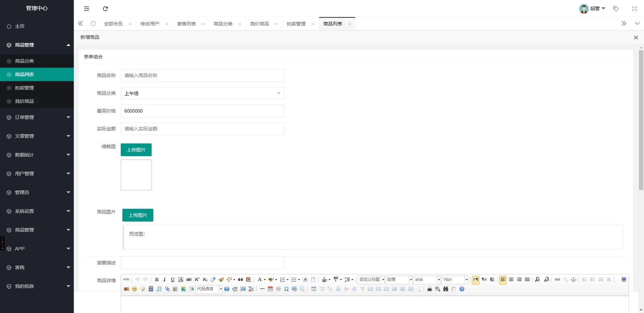Apply blockquote with the quote-marks icon
This screenshot has width=644, height=313.
point(240,280)
